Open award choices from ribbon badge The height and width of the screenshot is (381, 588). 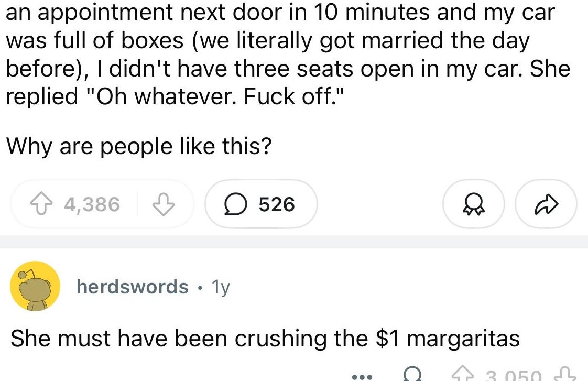click(x=473, y=204)
